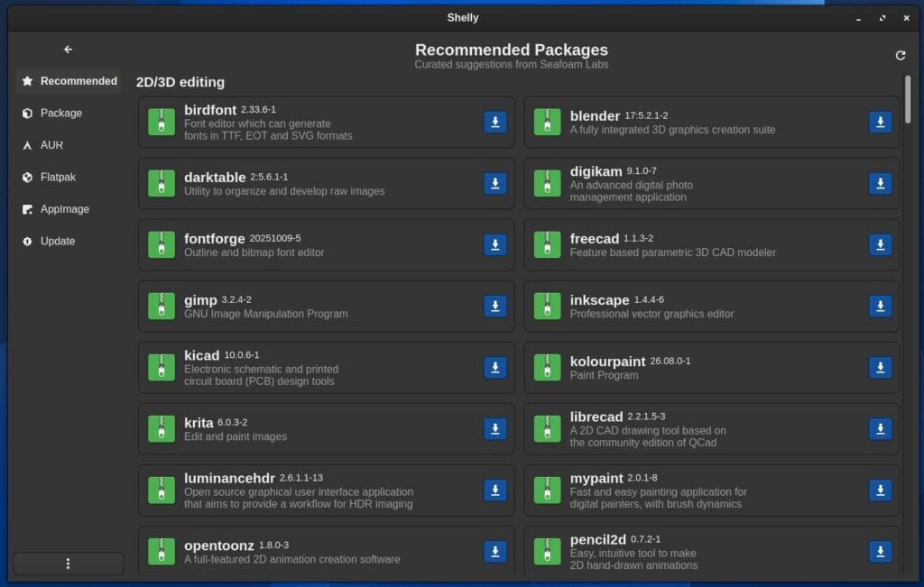Click the green archive icon next to inkscape

tap(547, 307)
